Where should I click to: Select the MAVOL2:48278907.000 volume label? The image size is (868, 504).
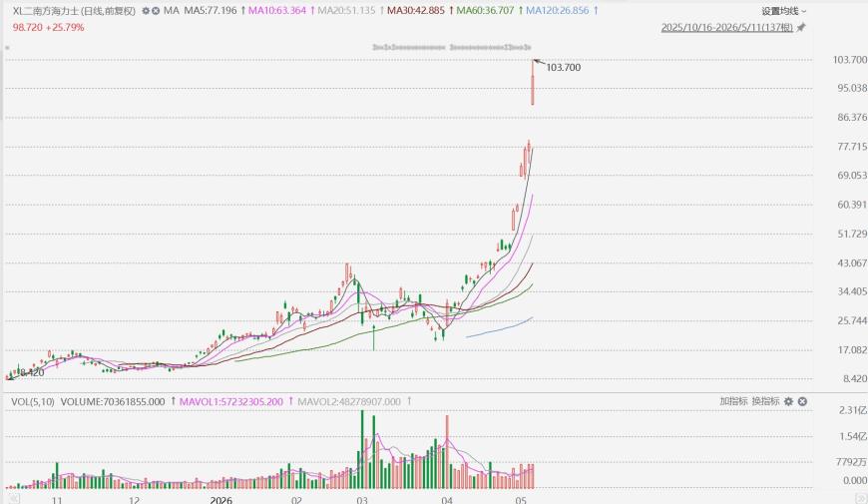pyautogui.click(x=349, y=401)
